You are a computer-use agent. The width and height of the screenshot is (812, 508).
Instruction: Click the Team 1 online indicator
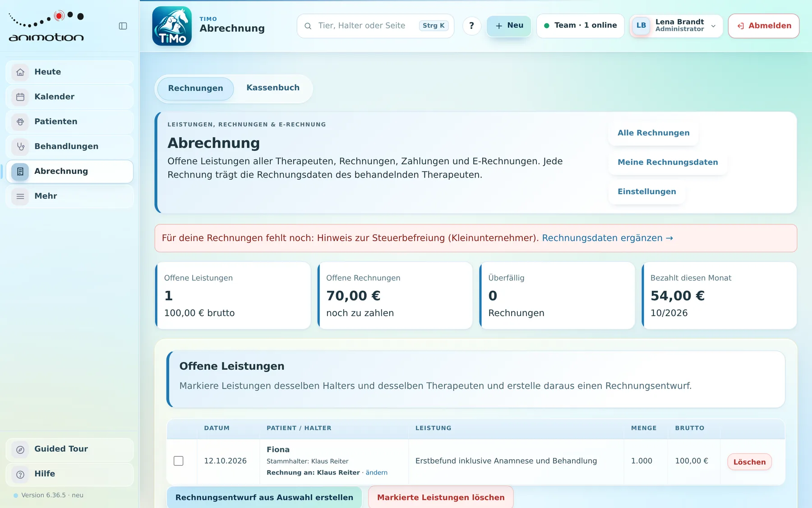pos(580,26)
